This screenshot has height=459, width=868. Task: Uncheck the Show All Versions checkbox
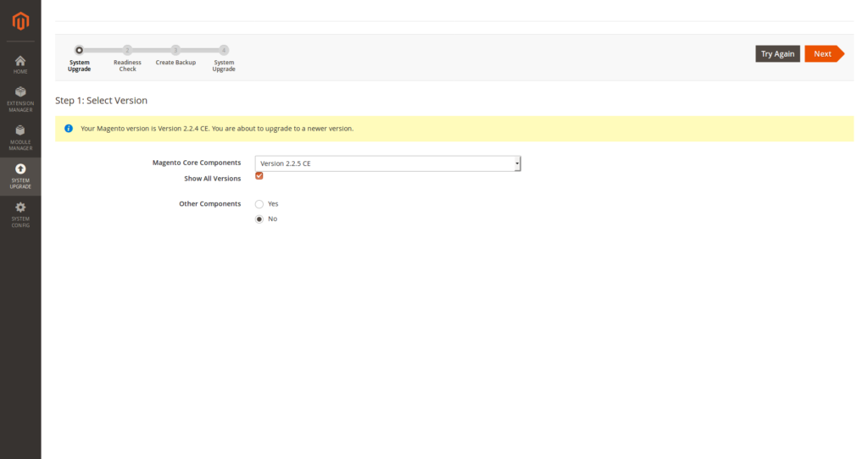(259, 176)
